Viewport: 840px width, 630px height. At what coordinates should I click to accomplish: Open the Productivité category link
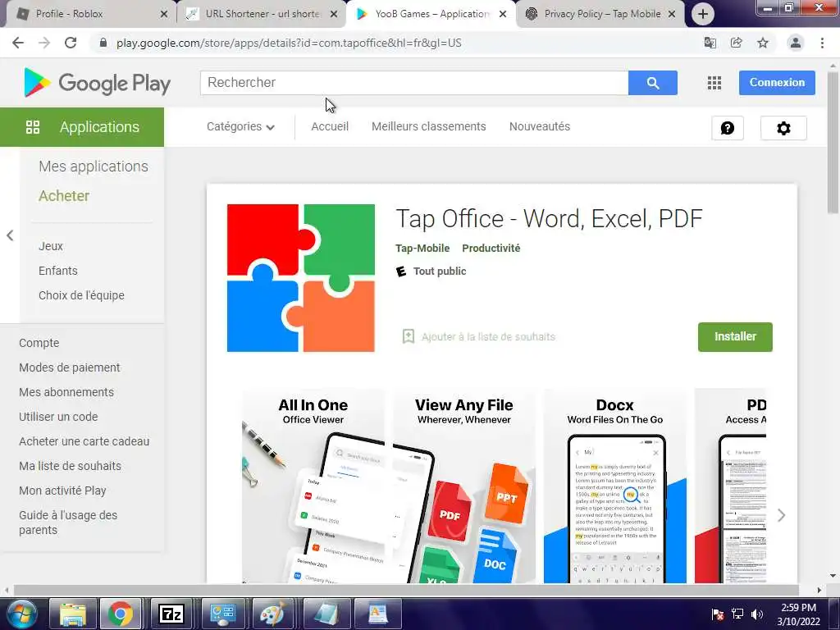pos(491,248)
